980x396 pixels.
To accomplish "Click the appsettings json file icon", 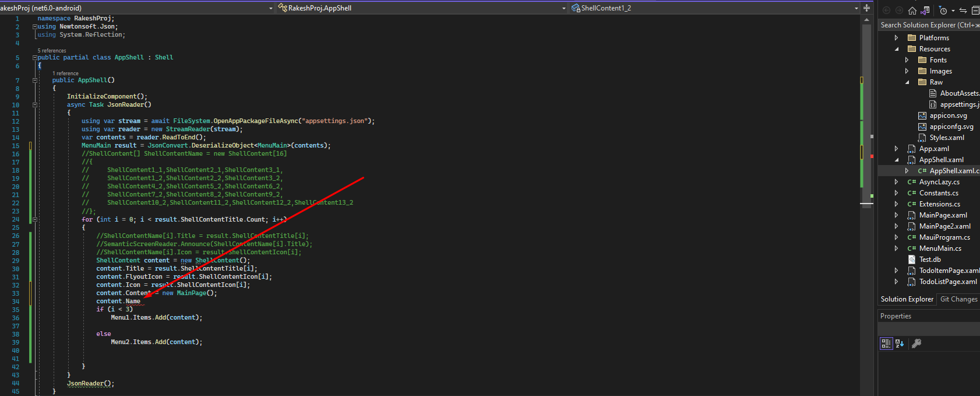I will 933,104.
